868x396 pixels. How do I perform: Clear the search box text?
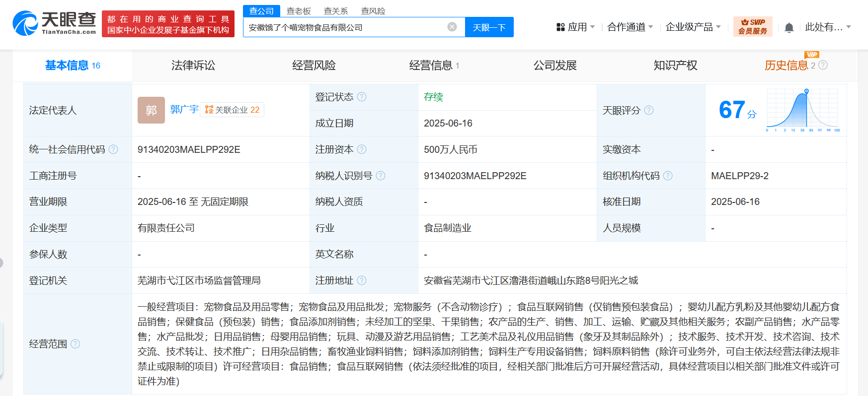(452, 27)
